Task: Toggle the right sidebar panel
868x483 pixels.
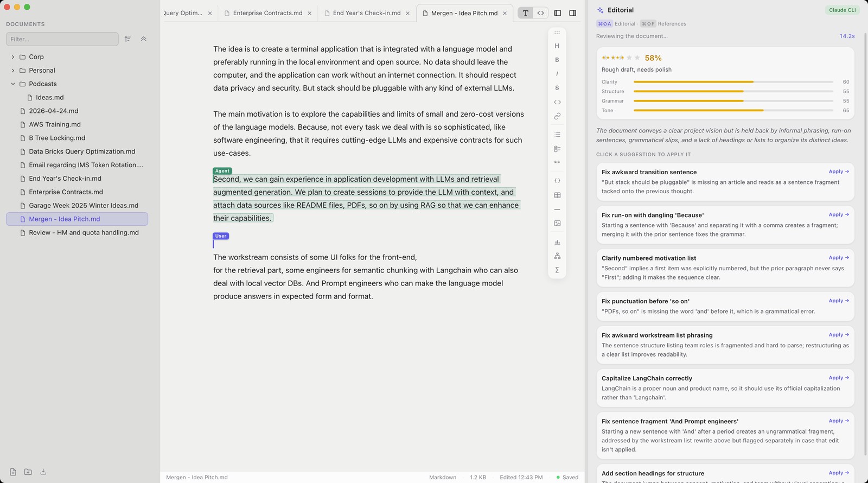Action: [572, 13]
